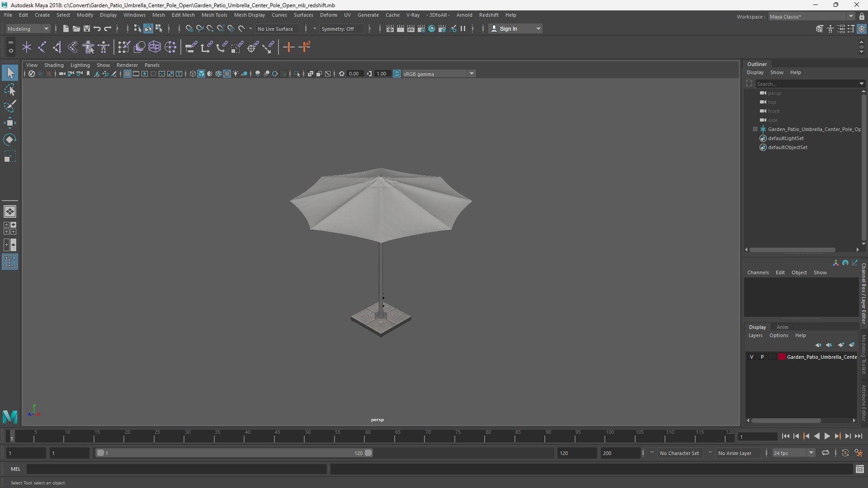Activate the Rotate tool in toolbox
This screenshot has height=488, width=868.
pyautogui.click(x=10, y=140)
